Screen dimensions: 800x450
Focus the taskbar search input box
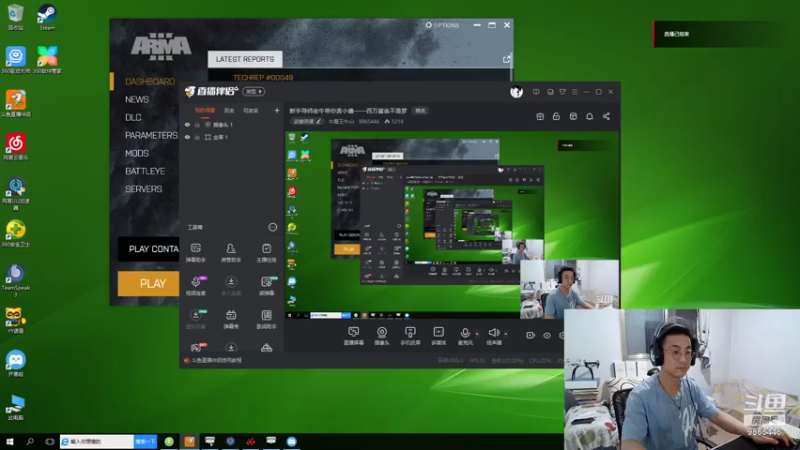coord(97,441)
